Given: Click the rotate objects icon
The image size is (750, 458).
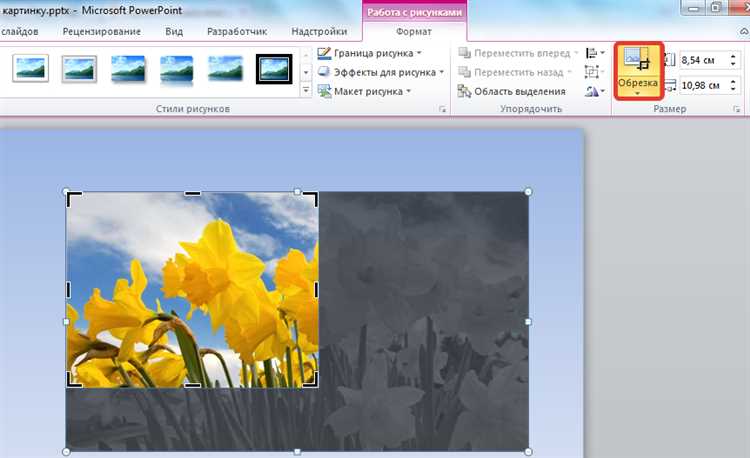Looking at the screenshot, I should (595, 91).
